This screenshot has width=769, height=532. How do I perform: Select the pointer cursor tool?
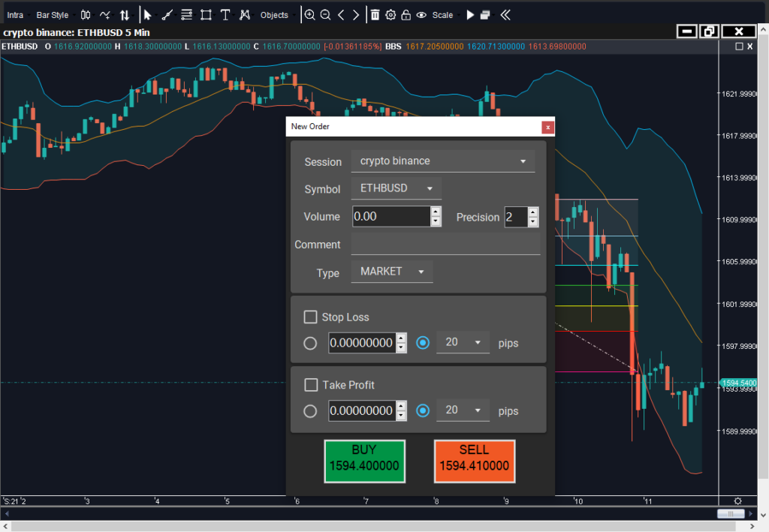pos(147,15)
